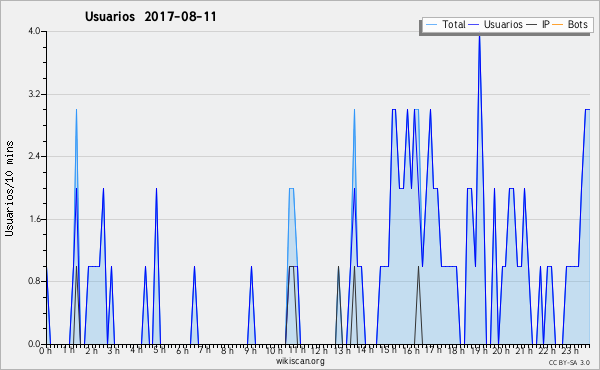Click the y-axis value 0.0
Image resolution: width=600 pixels, height=370 pixels.
tap(34, 344)
